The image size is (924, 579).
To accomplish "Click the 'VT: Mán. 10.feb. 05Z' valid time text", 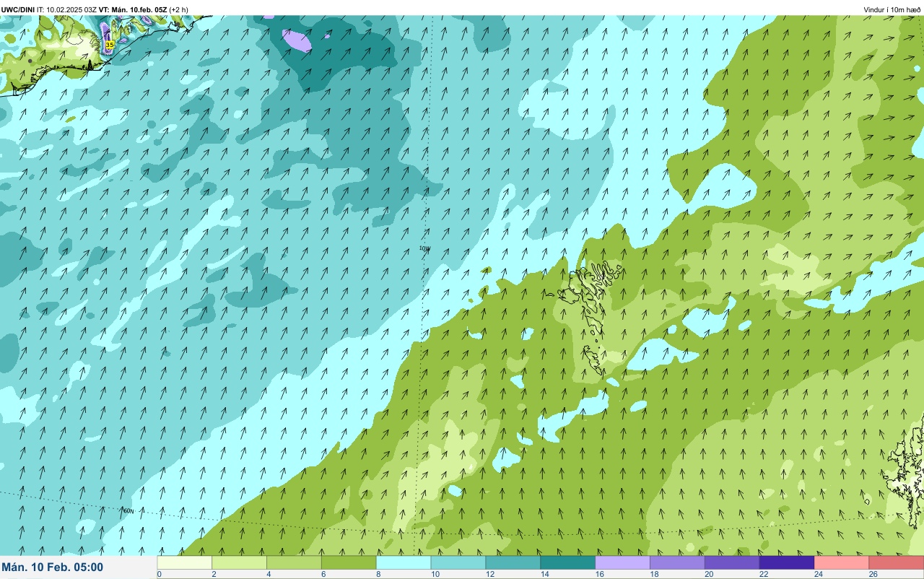I will pos(133,9).
